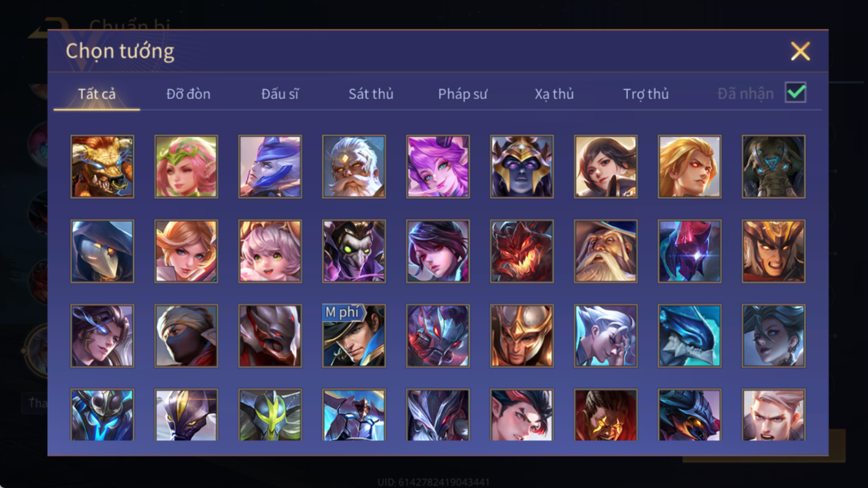This screenshot has height=488, width=868.
Task: Select the wizard with gray hat and beard
Action: 605,251
